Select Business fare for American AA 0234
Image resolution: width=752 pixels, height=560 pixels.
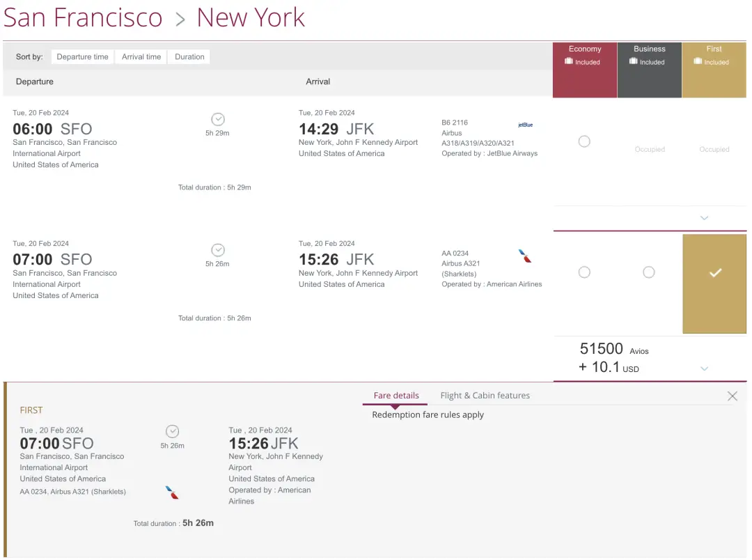click(649, 272)
